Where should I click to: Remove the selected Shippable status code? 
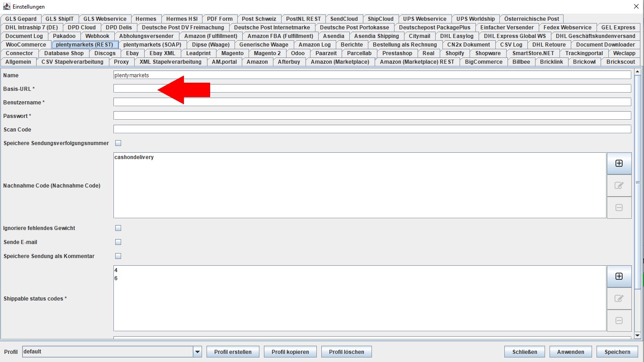[x=619, y=320]
